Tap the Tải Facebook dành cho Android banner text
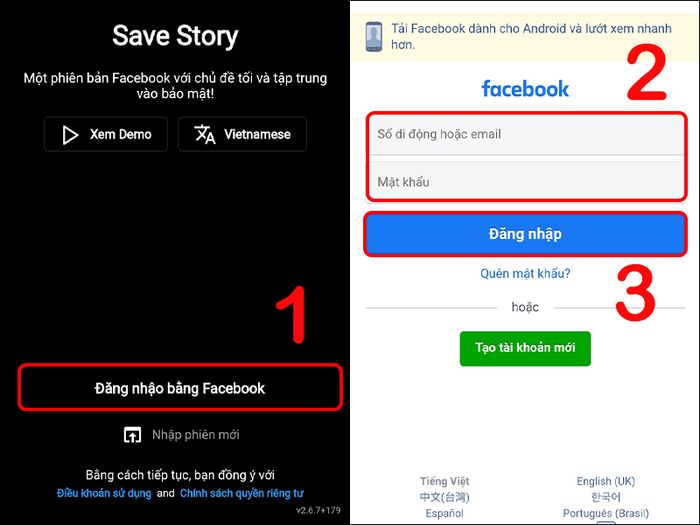 tap(531, 37)
